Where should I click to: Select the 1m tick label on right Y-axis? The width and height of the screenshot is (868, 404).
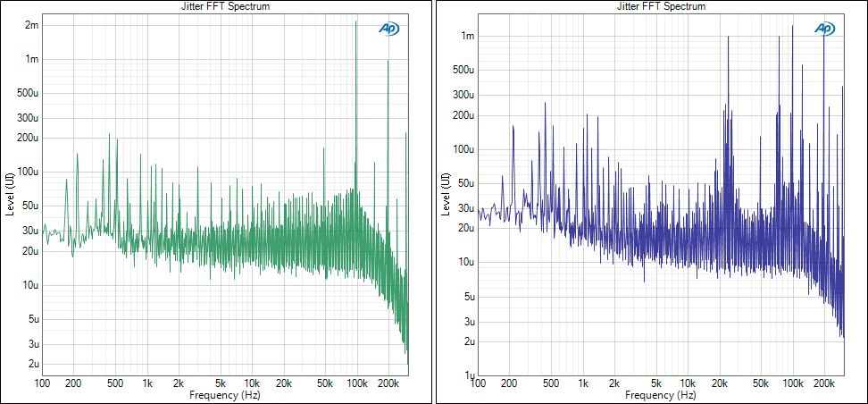click(467, 36)
